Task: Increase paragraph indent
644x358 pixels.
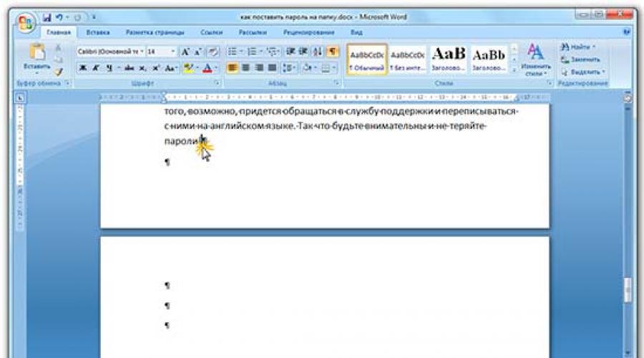Action: [303, 52]
